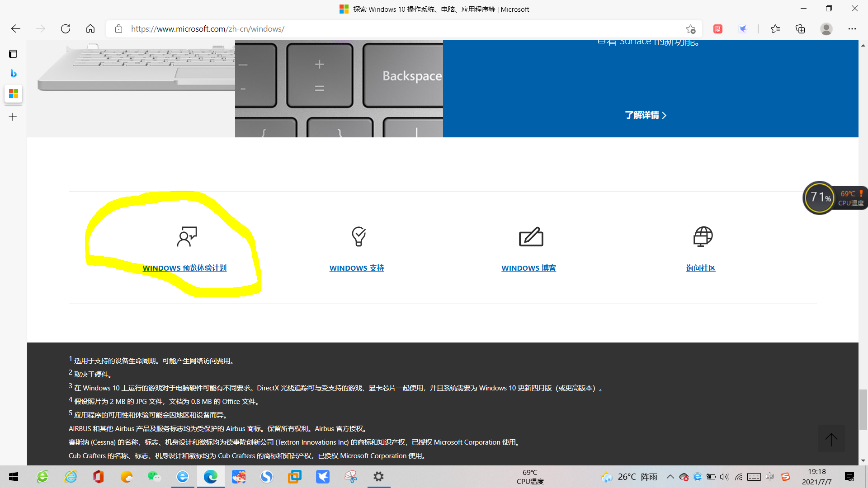The width and height of the screenshot is (868, 488).
Task: Open a new tab
Action: click(x=13, y=117)
